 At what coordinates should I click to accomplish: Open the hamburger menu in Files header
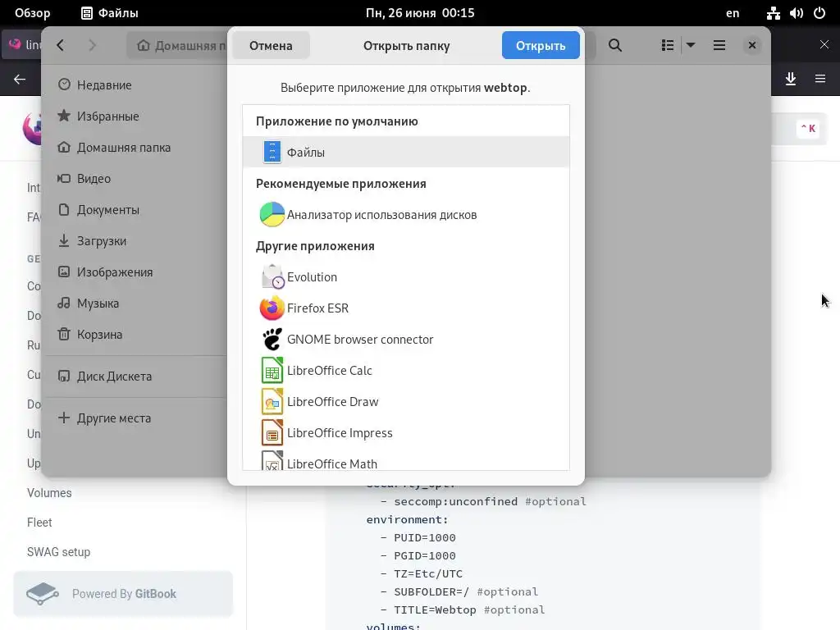click(719, 46)
